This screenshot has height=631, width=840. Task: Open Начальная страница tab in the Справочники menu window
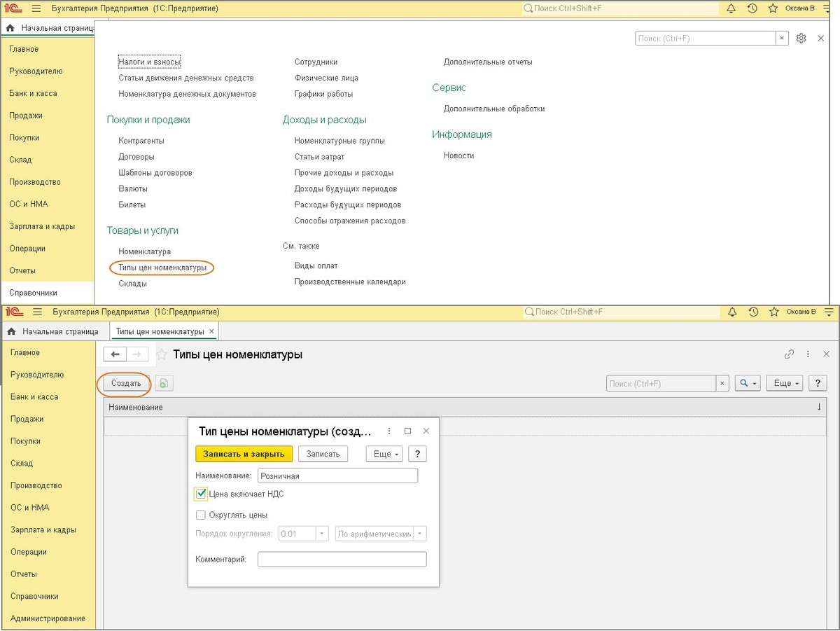[x=49, y=28]
